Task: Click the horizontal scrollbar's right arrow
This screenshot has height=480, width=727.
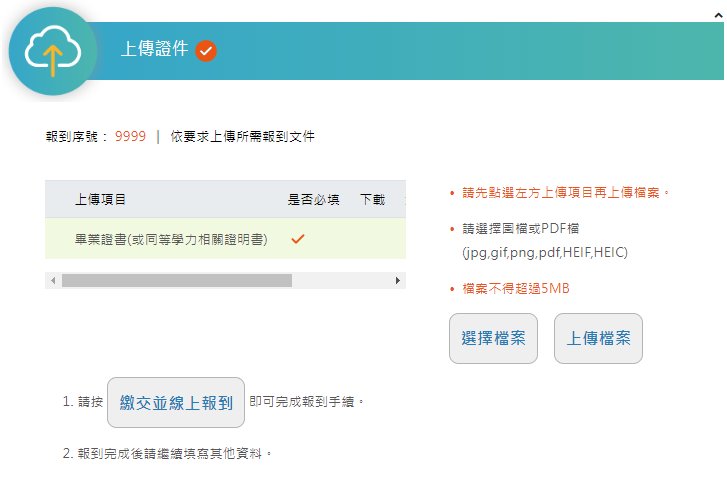Action: 399,281
